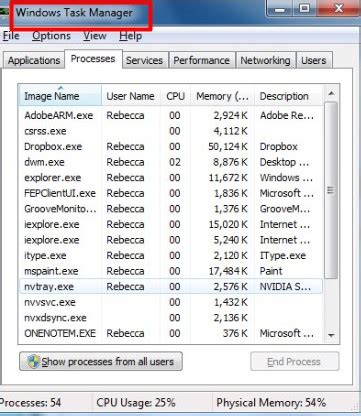The width and height of the screenshot is (361, 416).
Task: Click the scroll down arrow of process list
Action: pyautogui.click(x=331, y=335)
